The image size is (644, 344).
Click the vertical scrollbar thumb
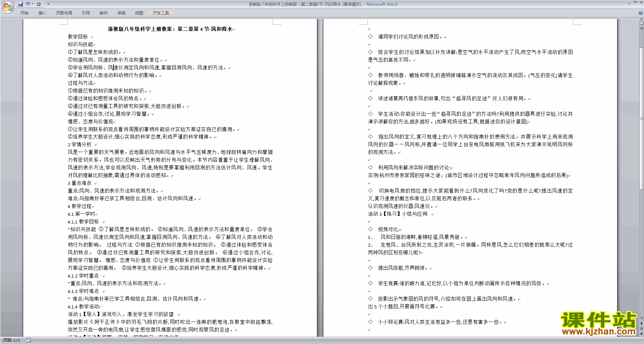click(x=641, y=118)
